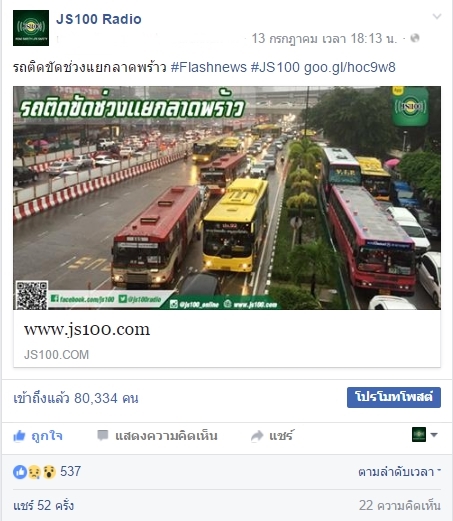Open the traffic jam photo thumbnail
Screen dimensions: 453x521
click(x=227, y=198)
